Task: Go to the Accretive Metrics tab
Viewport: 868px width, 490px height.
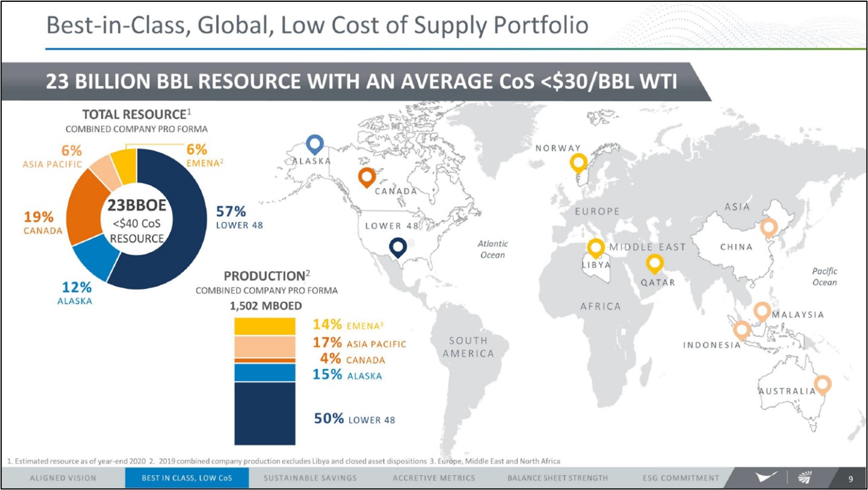Action: point(433,478)
